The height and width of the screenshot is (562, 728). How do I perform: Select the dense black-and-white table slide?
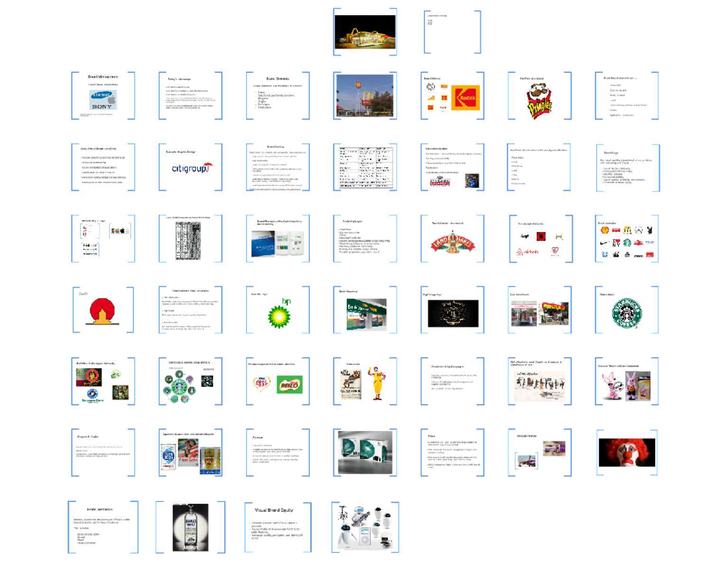(x=190, y=239)
